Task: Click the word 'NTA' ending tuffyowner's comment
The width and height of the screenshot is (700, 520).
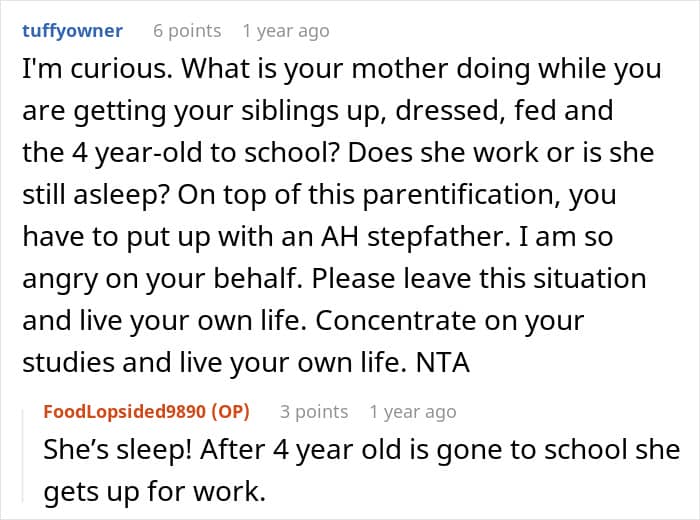Action: (x=443, y=362)
